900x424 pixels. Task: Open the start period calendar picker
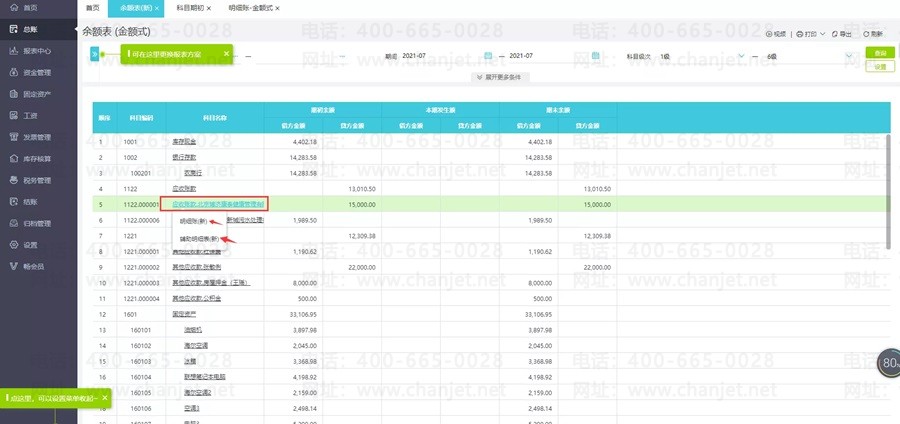tap(488, 56)
